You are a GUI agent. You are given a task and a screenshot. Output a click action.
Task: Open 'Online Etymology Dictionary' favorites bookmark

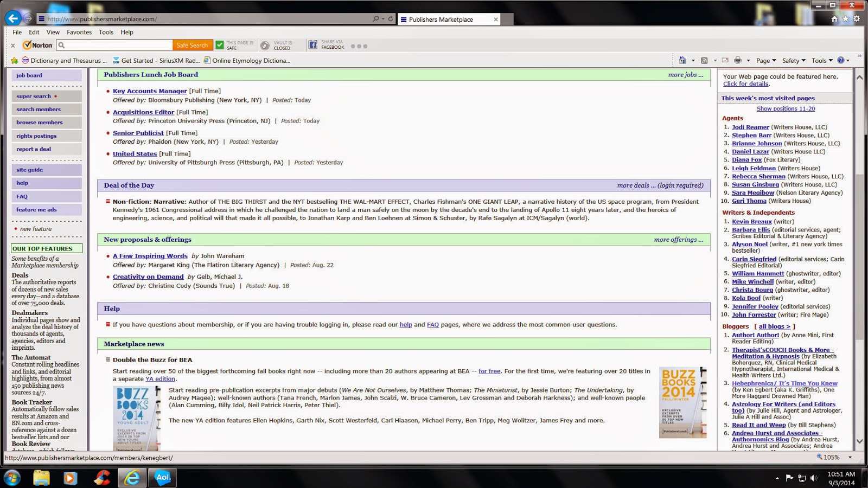[x=246, y=61]
